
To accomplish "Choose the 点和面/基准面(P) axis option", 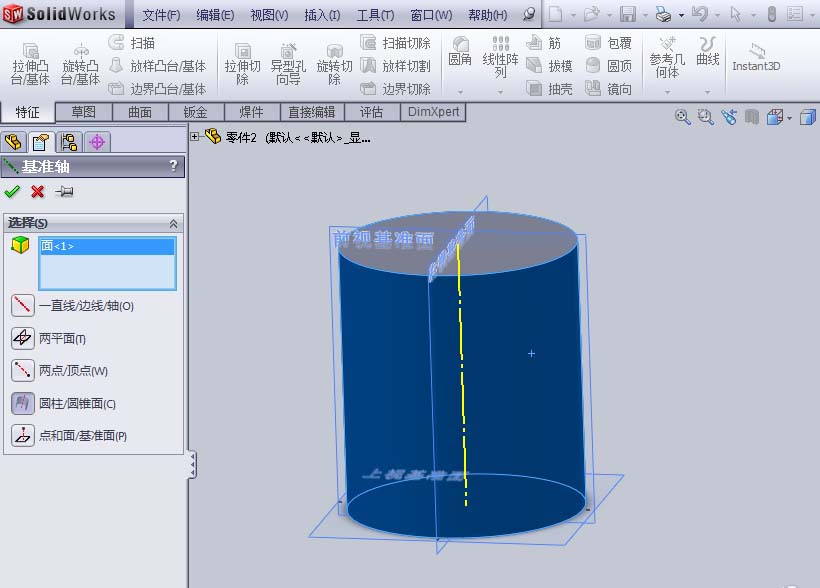I will tap(69, 435).
